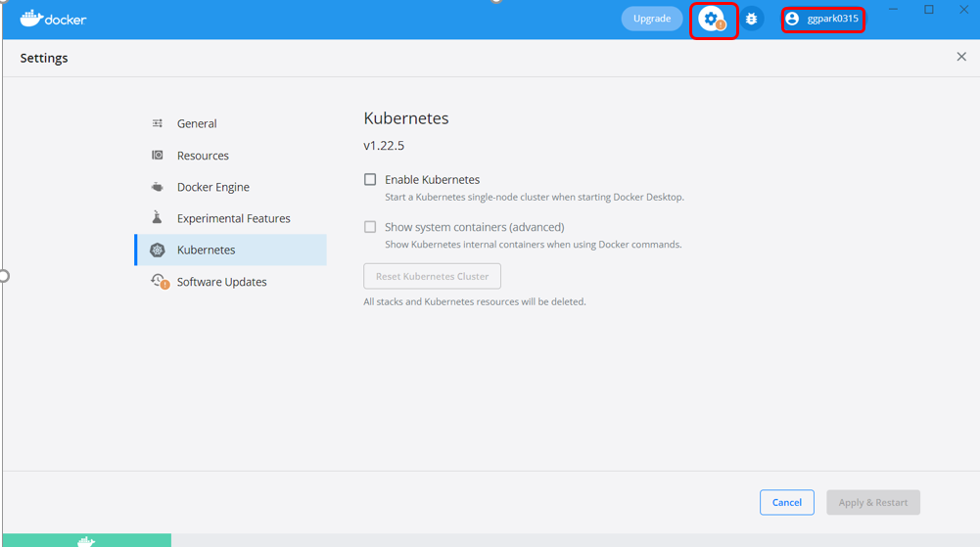Click the Upgrade button
The height and width of the screenshot is (547, 980).
tap(652, 19)
